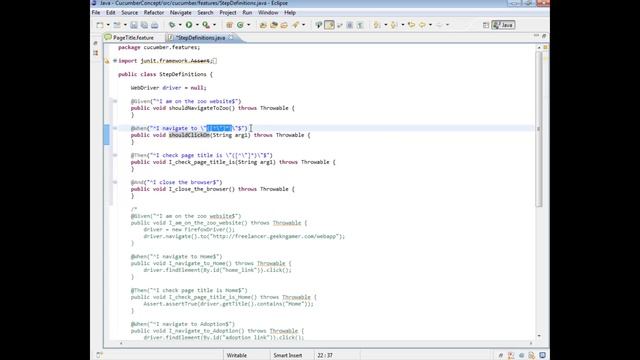The width and height of the screenshot is (640, 360).
Task: Click the Run External Tools icon
Action: pyautogui.click(x=207, y=25)
